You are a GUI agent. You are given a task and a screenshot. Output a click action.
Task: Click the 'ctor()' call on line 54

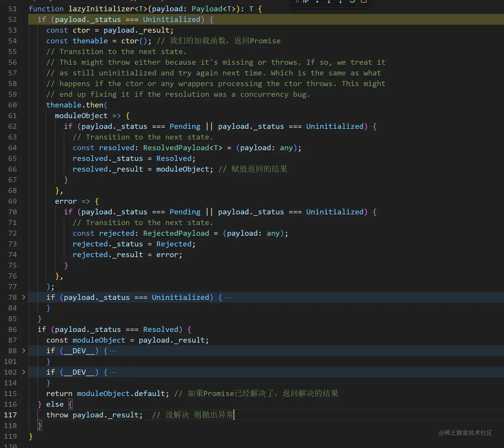[x=134, y=41]
